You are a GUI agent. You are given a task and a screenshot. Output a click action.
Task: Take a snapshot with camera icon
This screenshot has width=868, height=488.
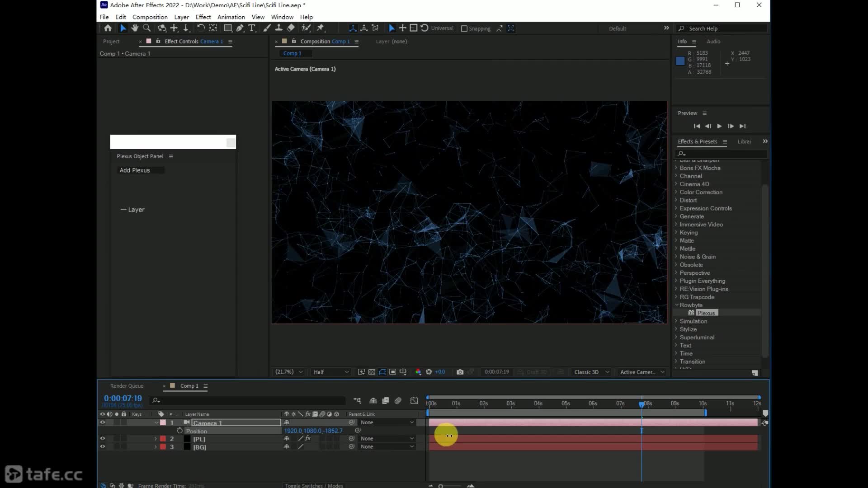(x=460, y=372)
